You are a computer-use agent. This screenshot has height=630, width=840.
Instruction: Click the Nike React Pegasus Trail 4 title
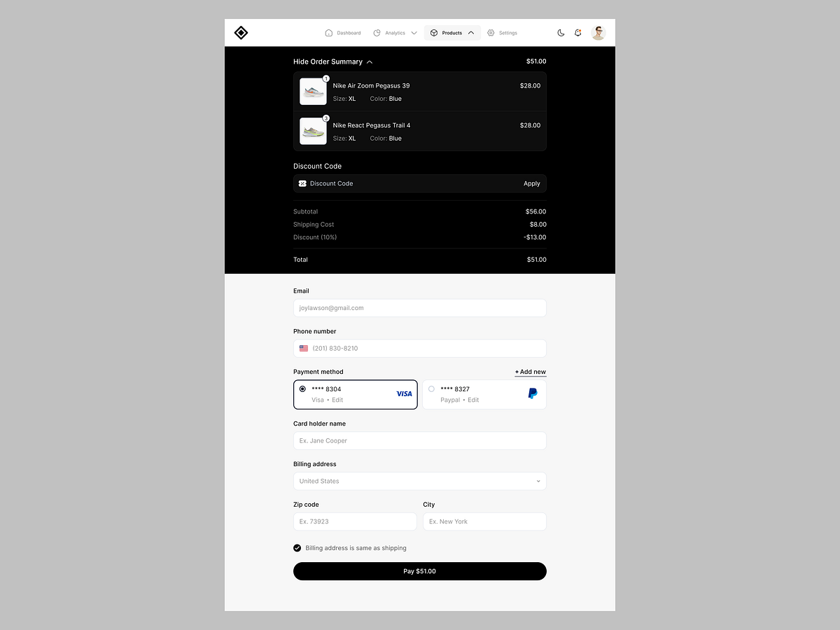coord(372,125)
